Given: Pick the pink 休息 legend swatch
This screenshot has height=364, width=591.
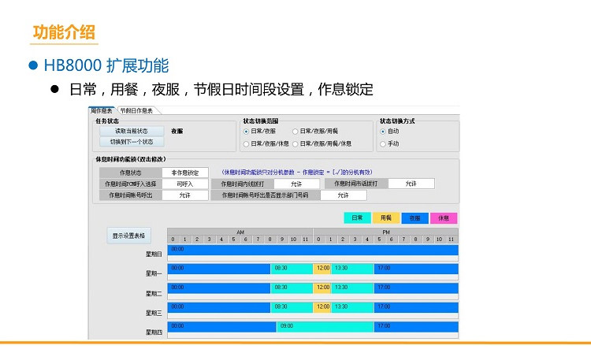Looking at the screenshot, I should coord(444,217).
